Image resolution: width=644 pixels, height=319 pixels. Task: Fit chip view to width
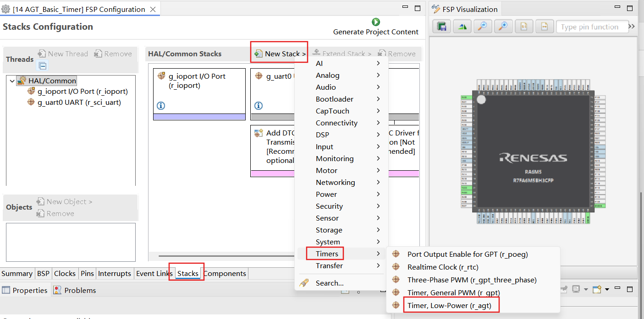pos(545,27)
